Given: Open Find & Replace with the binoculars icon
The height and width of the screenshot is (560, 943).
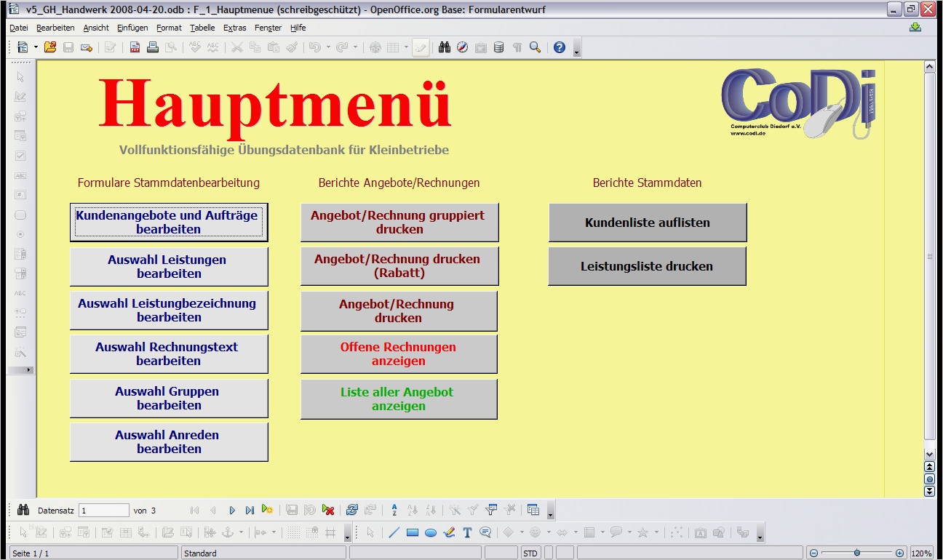Looking at the screenshot, I should pos(445,48).
